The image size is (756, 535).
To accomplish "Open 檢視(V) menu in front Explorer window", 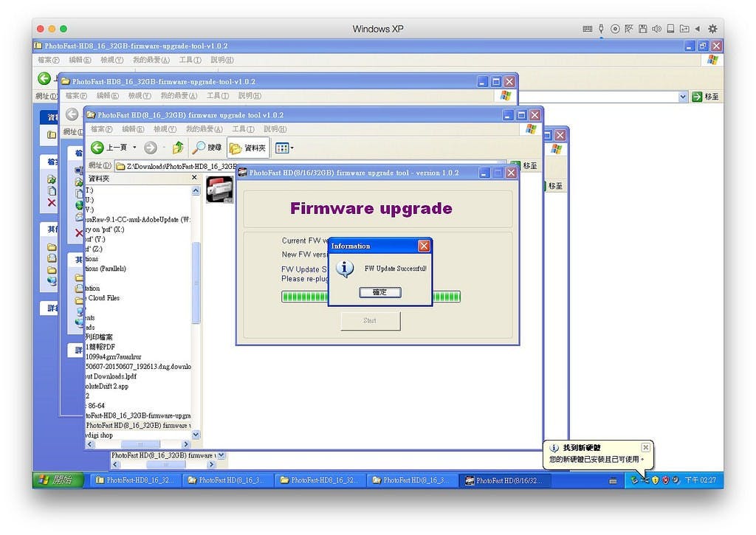I will pos(165,129).
